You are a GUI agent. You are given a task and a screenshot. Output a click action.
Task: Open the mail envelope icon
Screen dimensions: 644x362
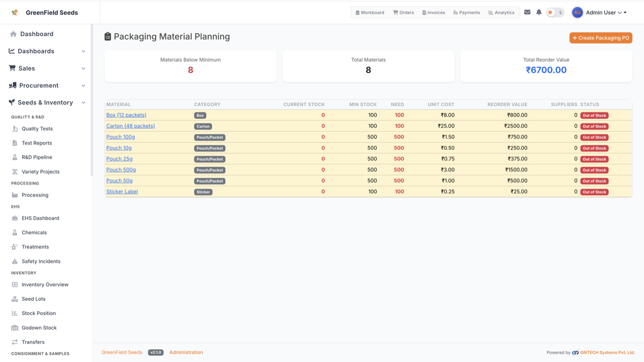click(527, 12)
